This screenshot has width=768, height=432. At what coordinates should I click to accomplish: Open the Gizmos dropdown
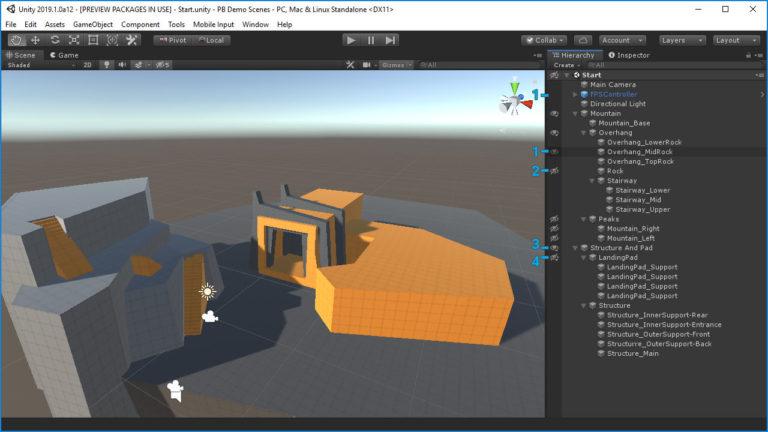click(397, 65)
